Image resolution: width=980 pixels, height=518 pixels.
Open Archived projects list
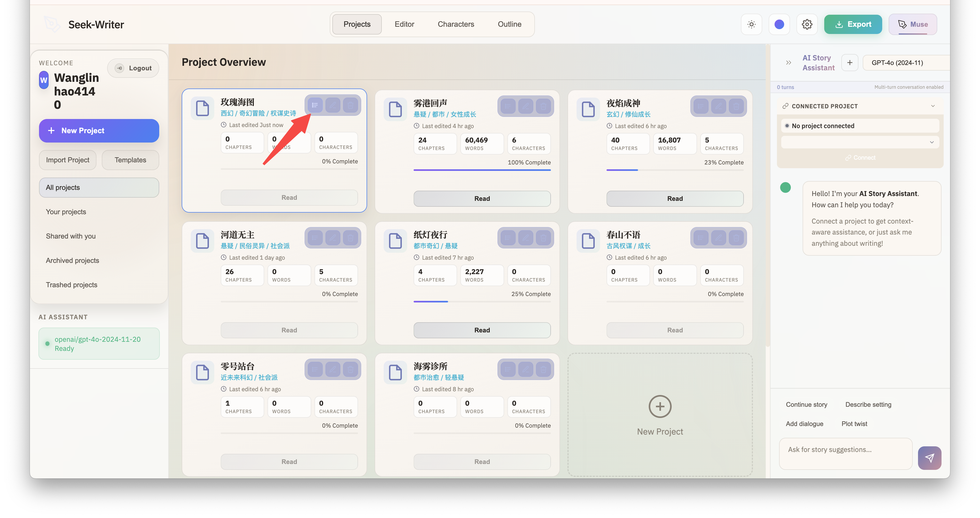[x=99, y=260]
